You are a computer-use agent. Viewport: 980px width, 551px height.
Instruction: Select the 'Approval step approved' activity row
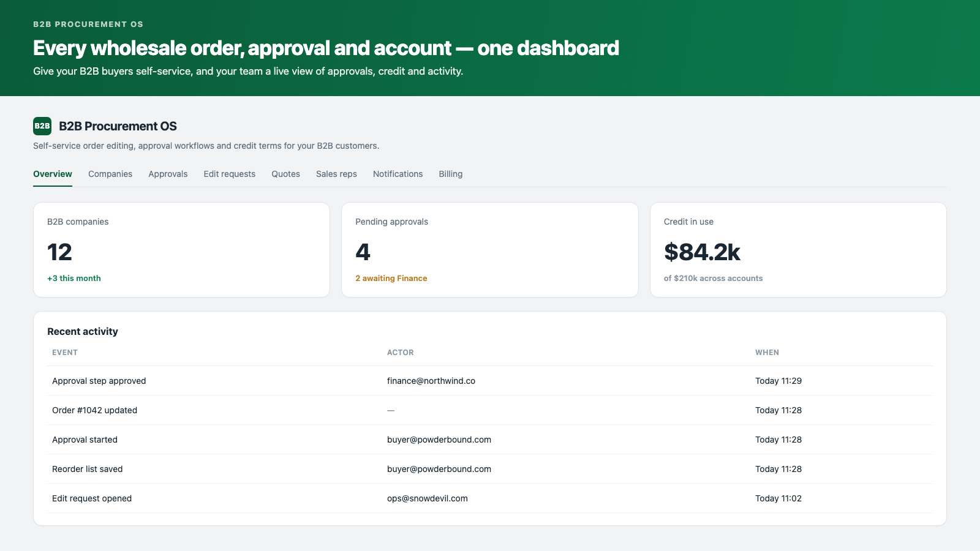pyautogui.click(x=490, y=381)
